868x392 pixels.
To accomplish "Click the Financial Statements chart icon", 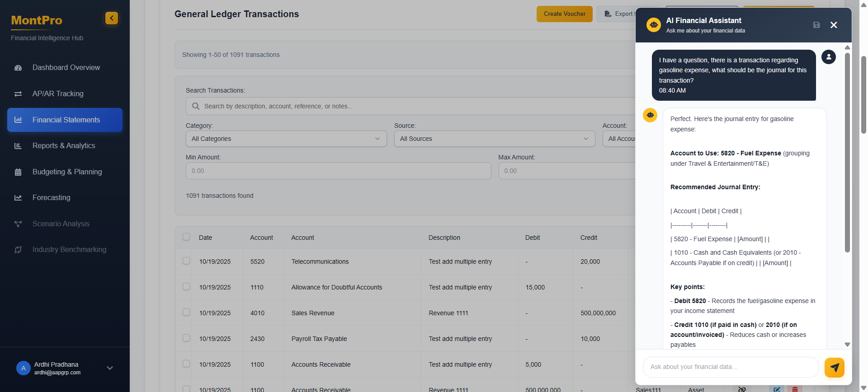I will 18,120.
